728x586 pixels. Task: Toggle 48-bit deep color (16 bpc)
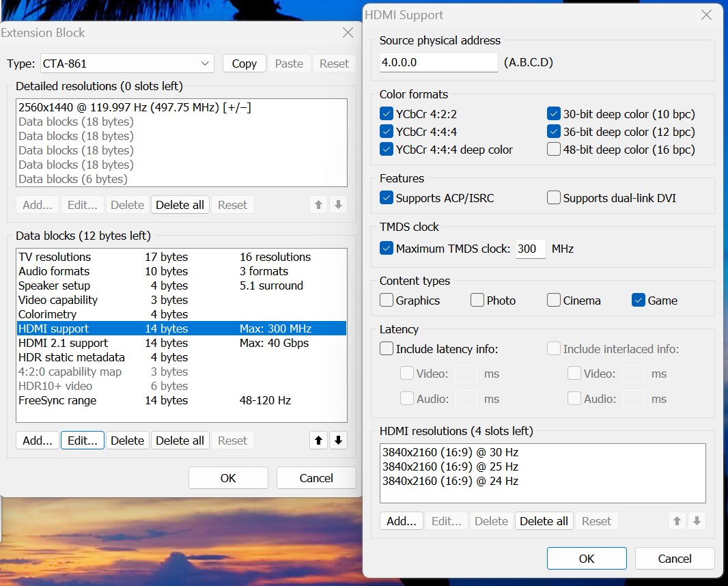(x=554, y=150)
